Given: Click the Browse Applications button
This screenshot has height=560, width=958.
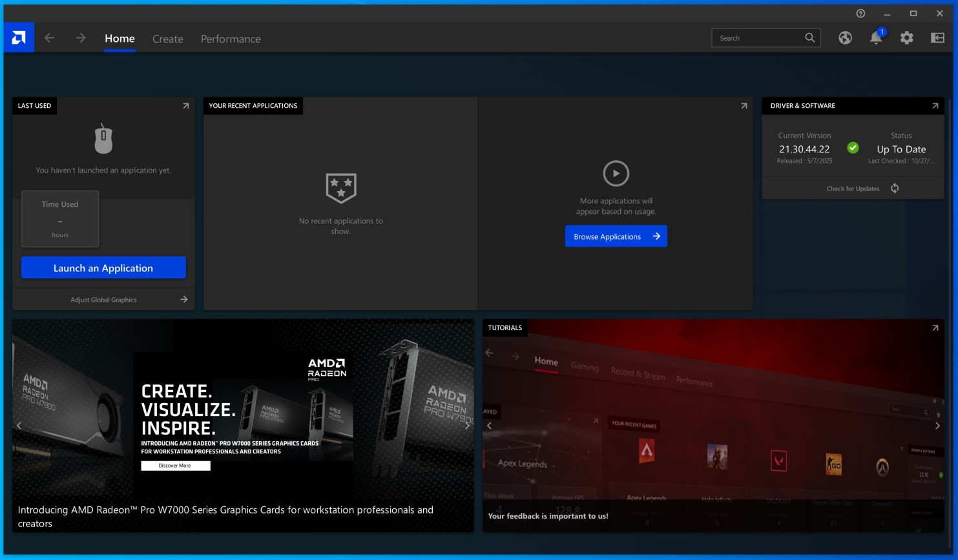Looking at the screenshot, I should [616, 236].
